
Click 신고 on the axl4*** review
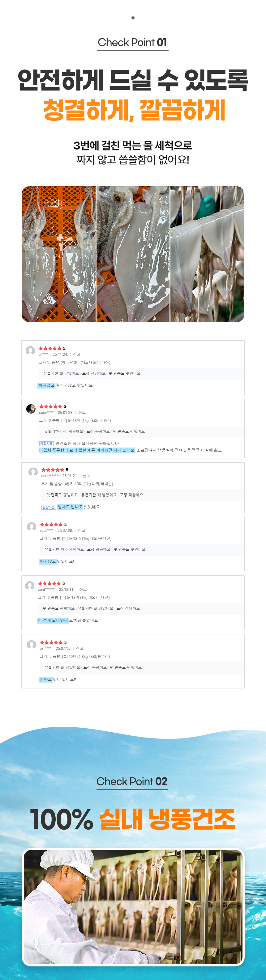pyautogui.click(x=80, y=649)
